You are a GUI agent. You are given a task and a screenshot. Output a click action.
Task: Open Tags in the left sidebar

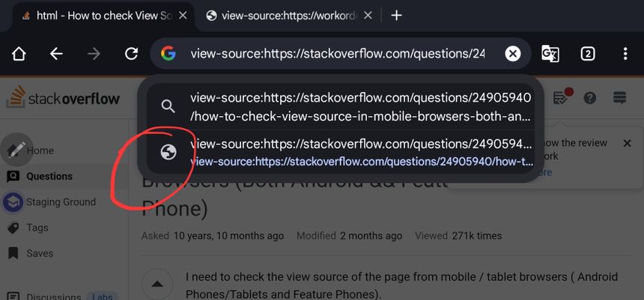click(x=37, y=227)
